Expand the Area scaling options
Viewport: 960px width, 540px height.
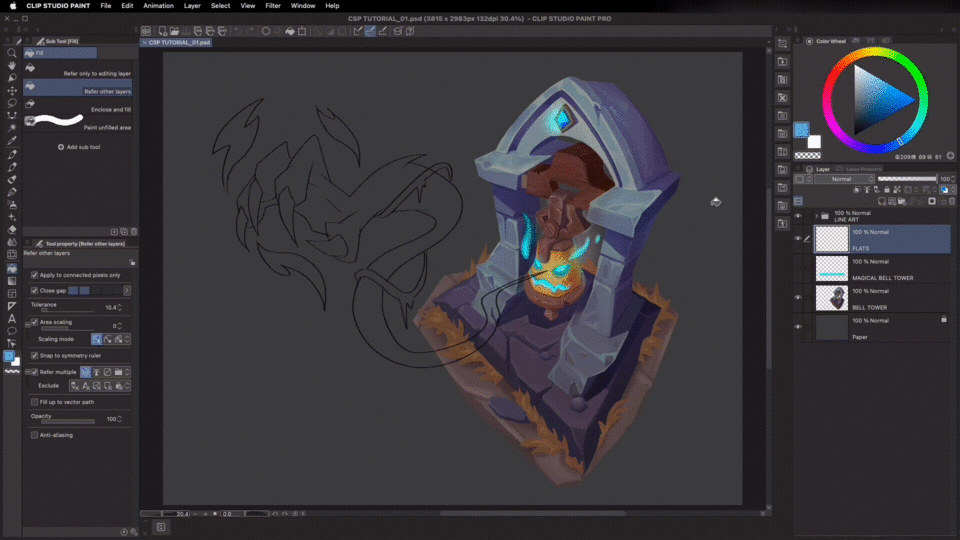[x=27, y=323]
